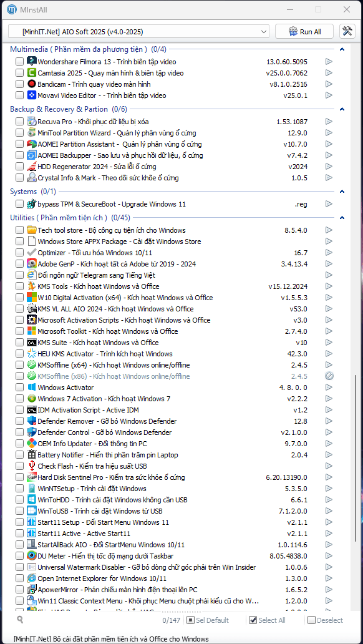Check the Bandicam checkbox
The image size is (363, 644).
(19, 84)
